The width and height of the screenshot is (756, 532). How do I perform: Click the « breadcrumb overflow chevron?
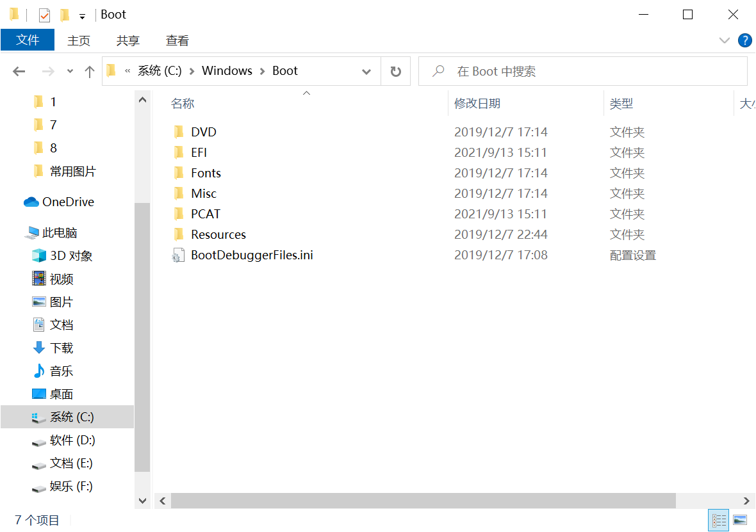(127, 71)
